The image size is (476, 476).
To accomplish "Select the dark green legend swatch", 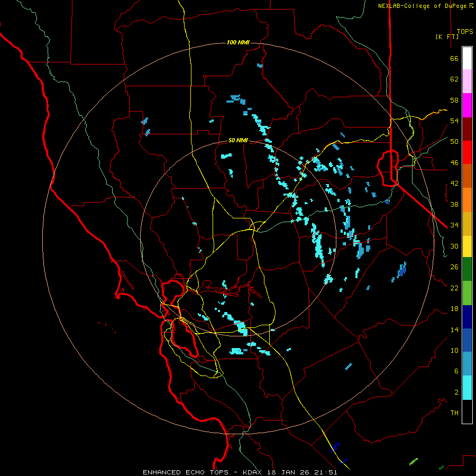I will (467, 269).
